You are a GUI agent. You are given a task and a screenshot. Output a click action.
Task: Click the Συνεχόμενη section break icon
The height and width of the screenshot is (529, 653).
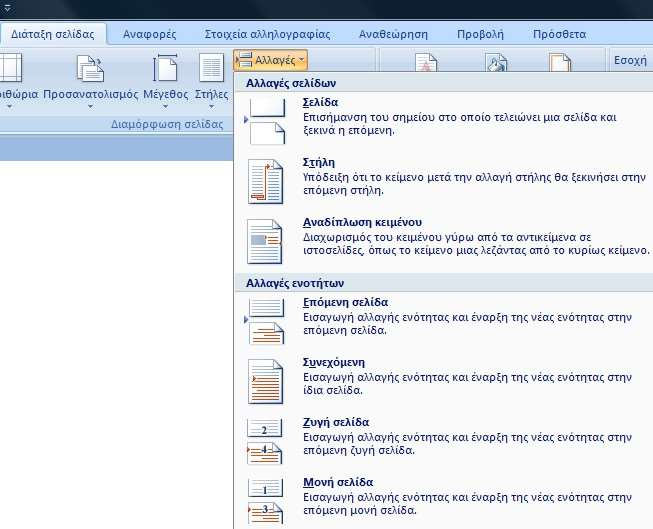click(265, 382)
